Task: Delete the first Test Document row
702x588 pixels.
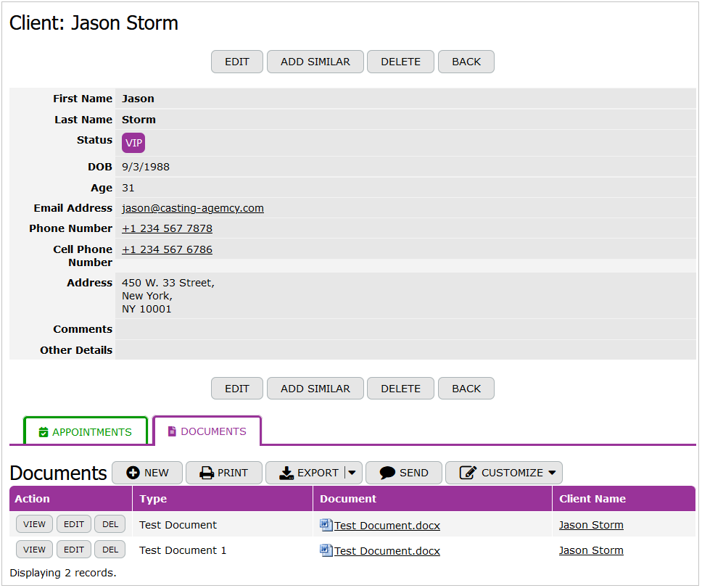Action: tap(110, 524)
